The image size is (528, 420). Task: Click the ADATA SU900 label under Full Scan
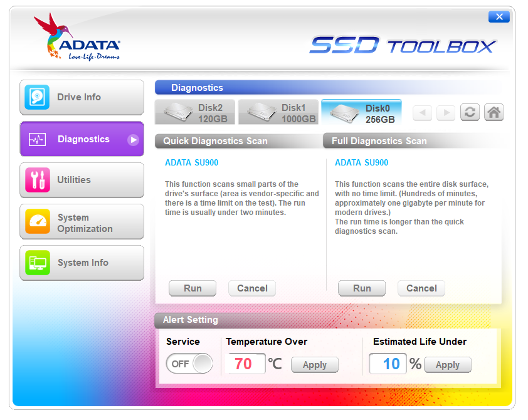point(362,162)
